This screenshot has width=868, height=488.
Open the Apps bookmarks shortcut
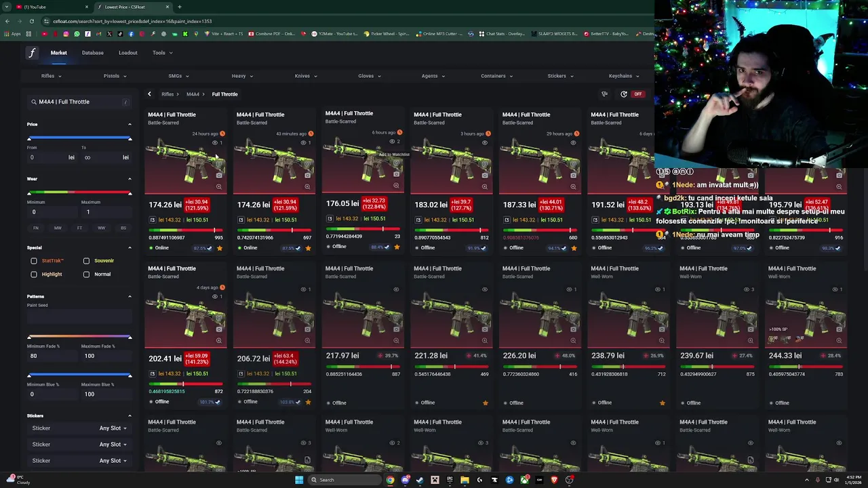13,34
